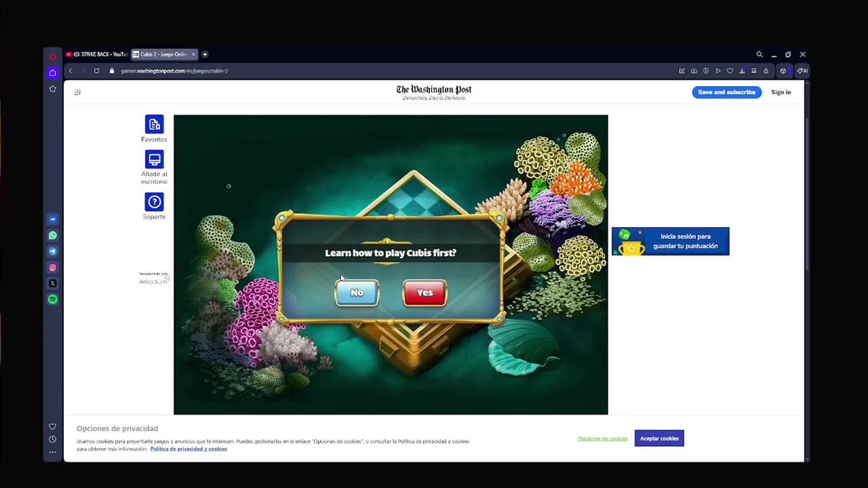Open the Opera main menu logo
868x488 pixels.
point(52,56)
